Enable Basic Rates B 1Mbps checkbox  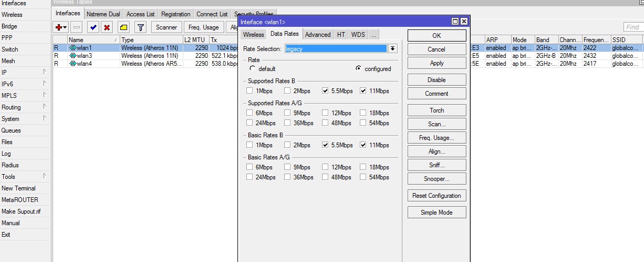click(x=250, y=145)
